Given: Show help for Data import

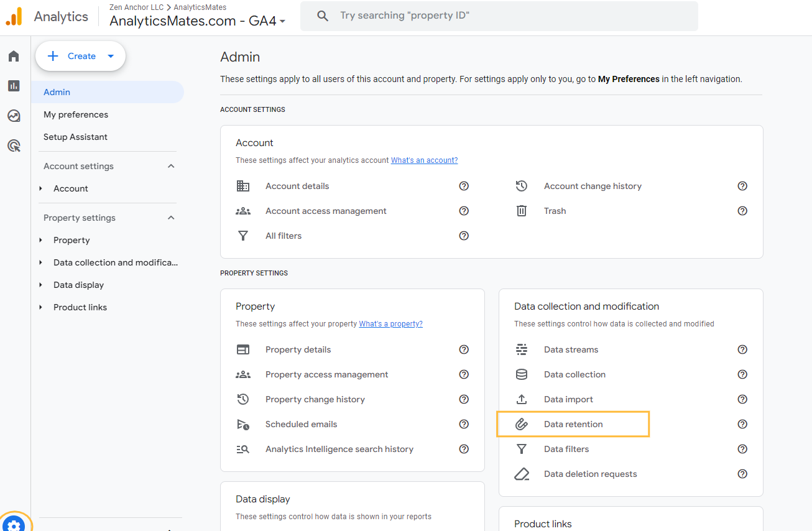Looking at the screenshot, I should tap(742, 399).
